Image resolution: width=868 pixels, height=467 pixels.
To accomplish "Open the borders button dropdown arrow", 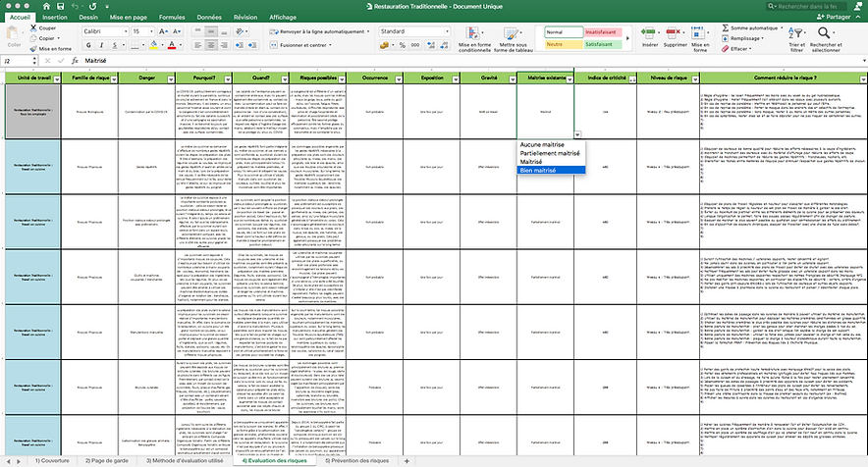I will click(x=143, y=45).
